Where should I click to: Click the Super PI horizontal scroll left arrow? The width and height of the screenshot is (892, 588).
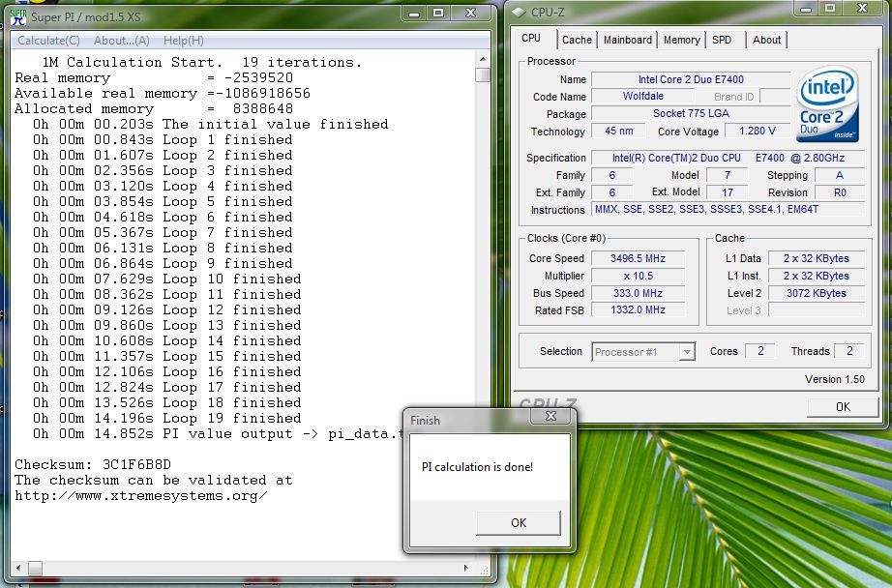(18, 568)
